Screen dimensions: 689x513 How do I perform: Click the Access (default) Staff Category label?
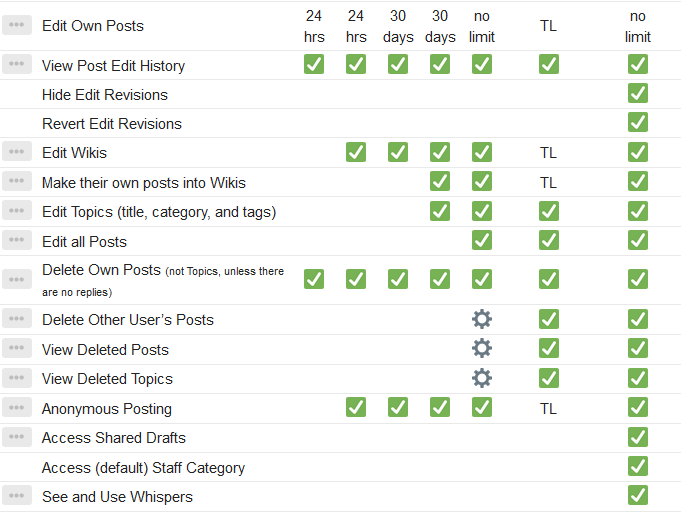point(143,467)
